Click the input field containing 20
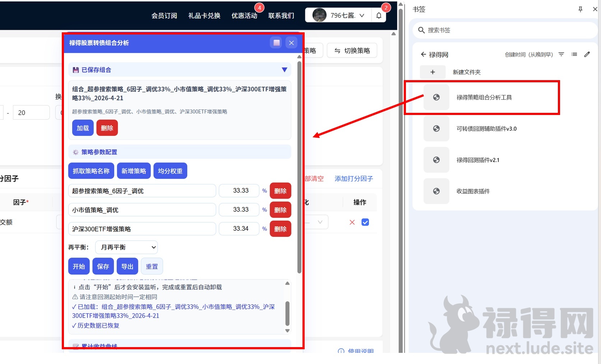The image size is (601, 364). click(31, 112)
